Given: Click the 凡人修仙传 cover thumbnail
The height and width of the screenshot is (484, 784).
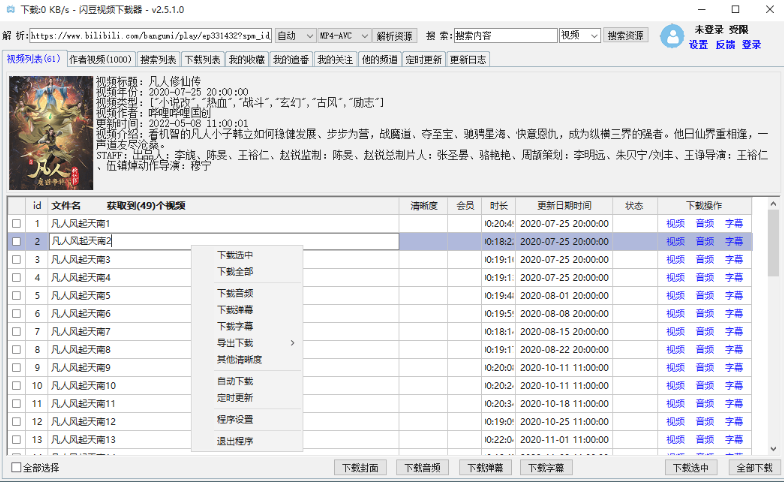Looking at the screenshot, I should click(51, 132).
